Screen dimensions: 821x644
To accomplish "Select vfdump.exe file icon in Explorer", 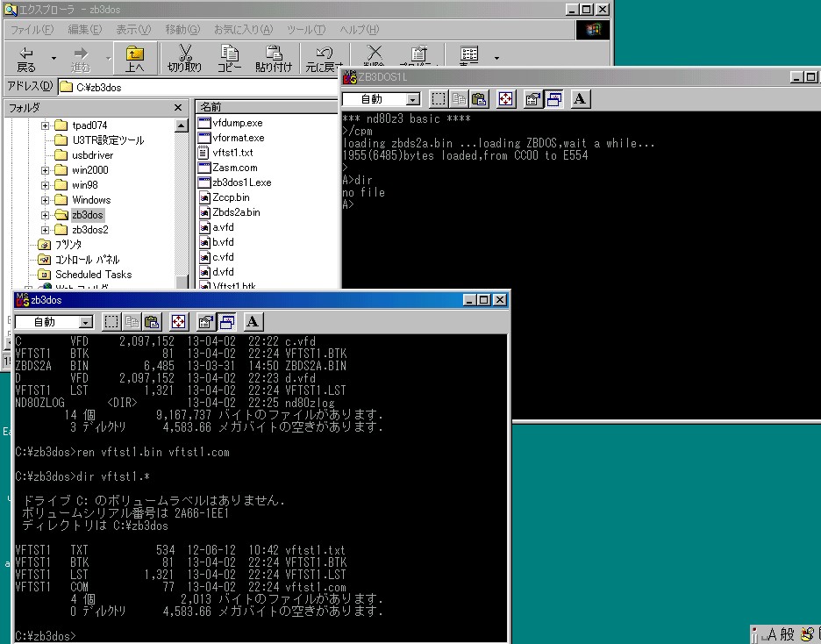I will pos(203,123).
